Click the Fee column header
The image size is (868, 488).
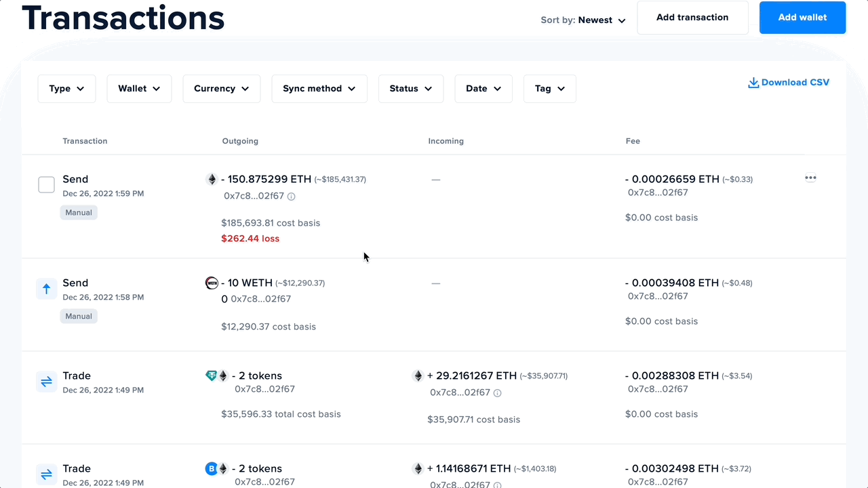point(633,141)
